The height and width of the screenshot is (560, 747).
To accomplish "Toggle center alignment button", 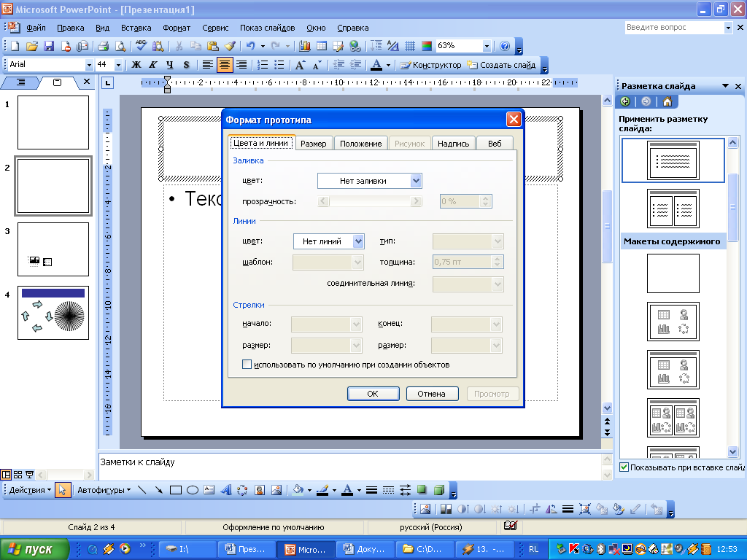I will [225, 64].
